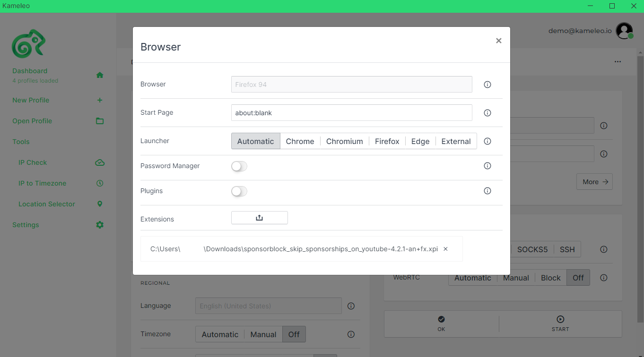The image size is (644, 357).
Task: Click the Start Page field containing about:blank
Action: click(x=352, y=113)
